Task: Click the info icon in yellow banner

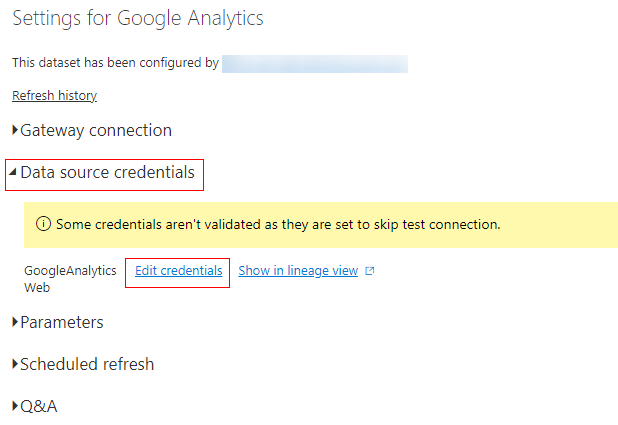Action: [43, 224]
